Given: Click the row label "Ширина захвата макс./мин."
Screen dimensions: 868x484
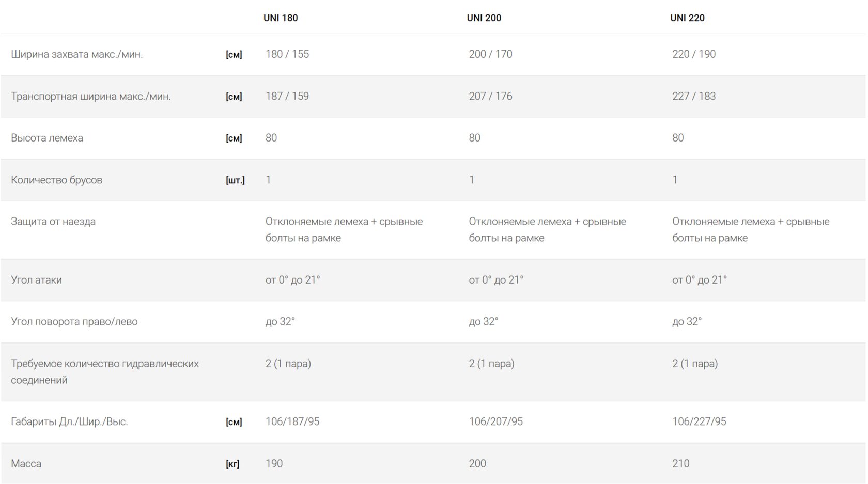Looking at the screenshot, I should 76,54.
